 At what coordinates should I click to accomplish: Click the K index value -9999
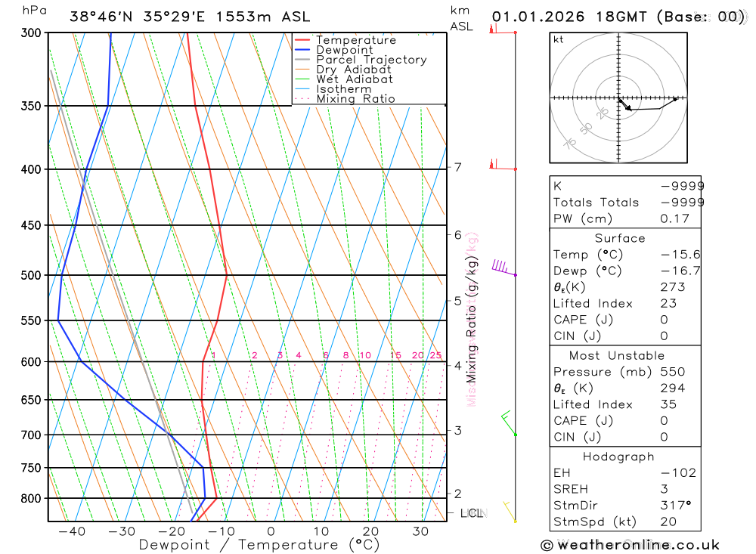click(682, 186)
